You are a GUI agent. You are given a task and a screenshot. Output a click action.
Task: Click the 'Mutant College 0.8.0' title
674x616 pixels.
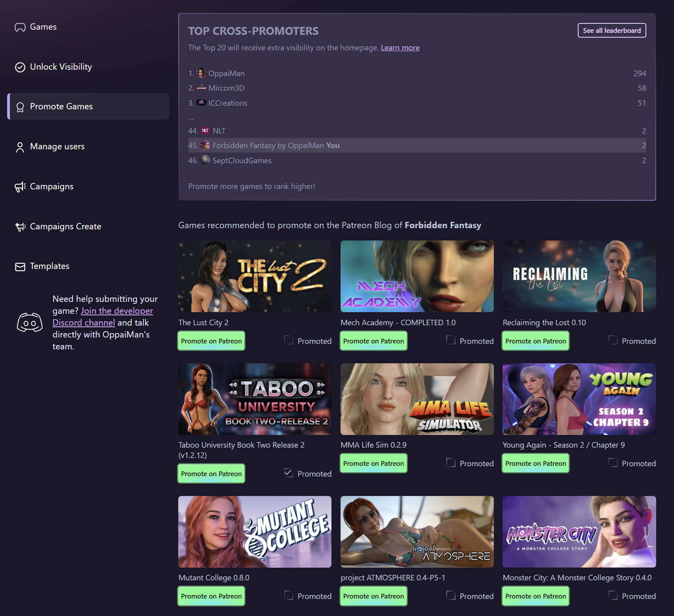click(214, 578)
